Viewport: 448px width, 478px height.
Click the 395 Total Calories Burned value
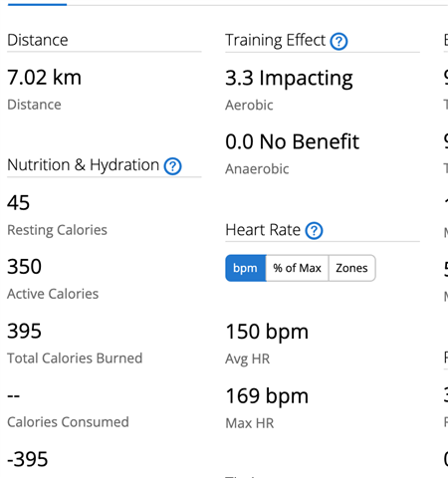[x=25, y=331]
